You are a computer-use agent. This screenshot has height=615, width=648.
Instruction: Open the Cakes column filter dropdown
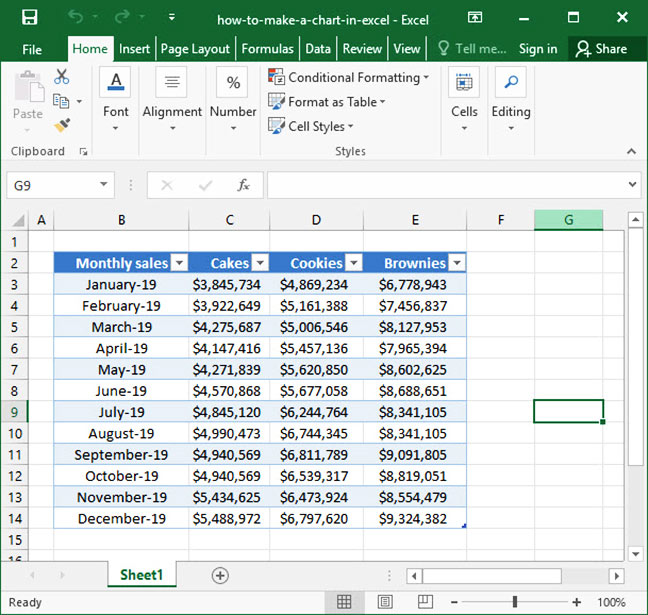pyautogui.click(x=259, y=263)
